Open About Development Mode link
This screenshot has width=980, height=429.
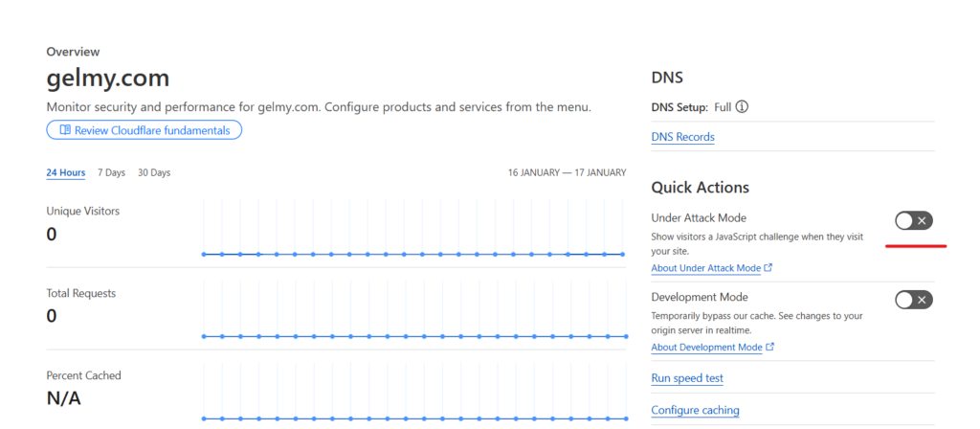tap(706, 347)
